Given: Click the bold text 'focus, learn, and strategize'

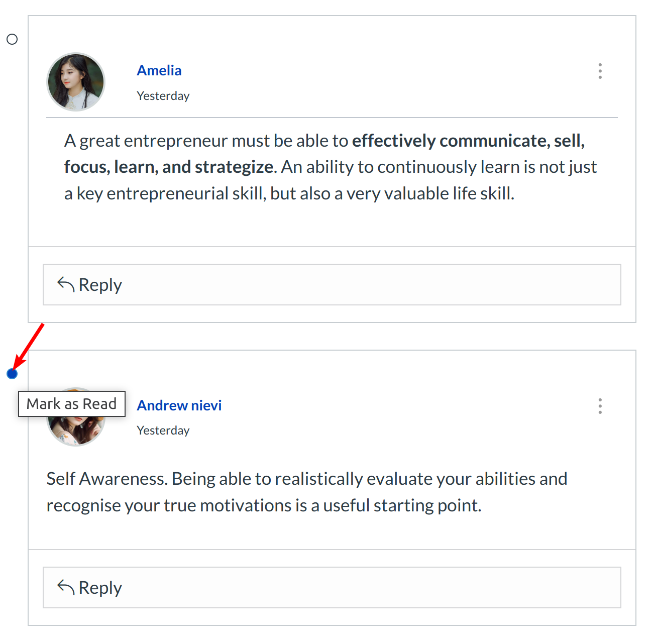Looking at the screenshot, I should pos(169,167).
